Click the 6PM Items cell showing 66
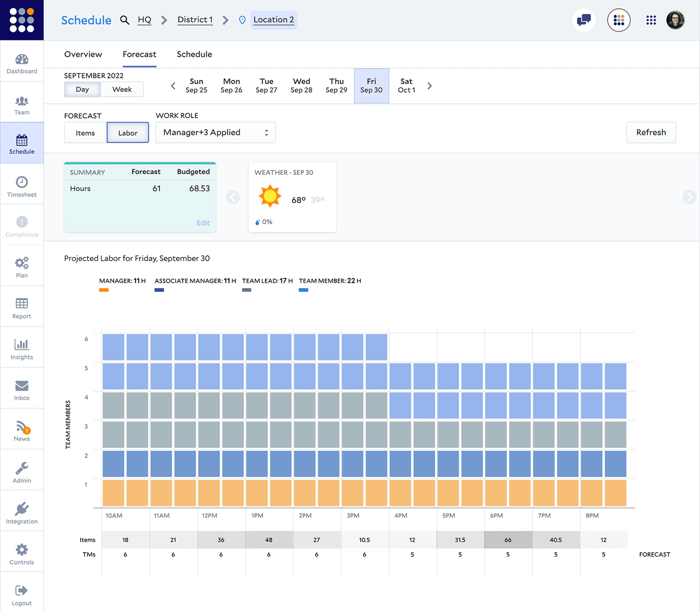Viewport: 700px width, 612px height. coord(508,540)
